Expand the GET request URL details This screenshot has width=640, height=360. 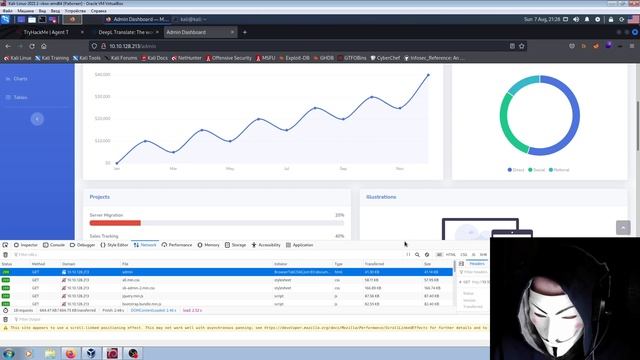tap(461, 282)
